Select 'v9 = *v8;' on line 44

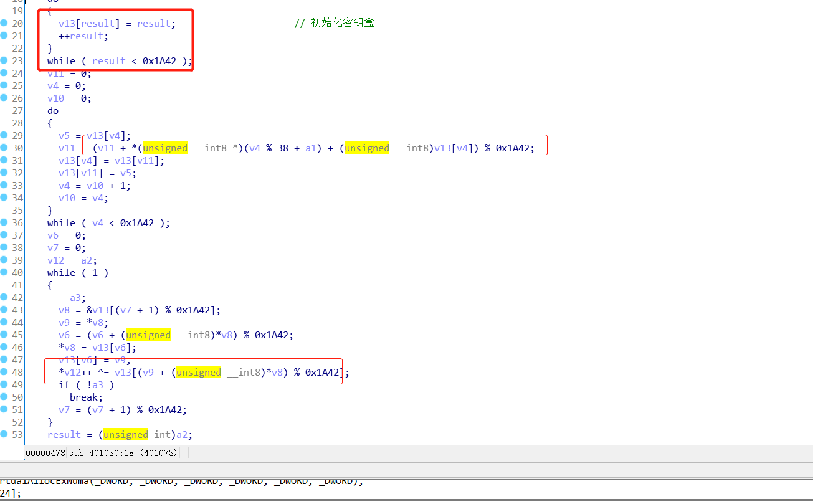click(83, 323)
